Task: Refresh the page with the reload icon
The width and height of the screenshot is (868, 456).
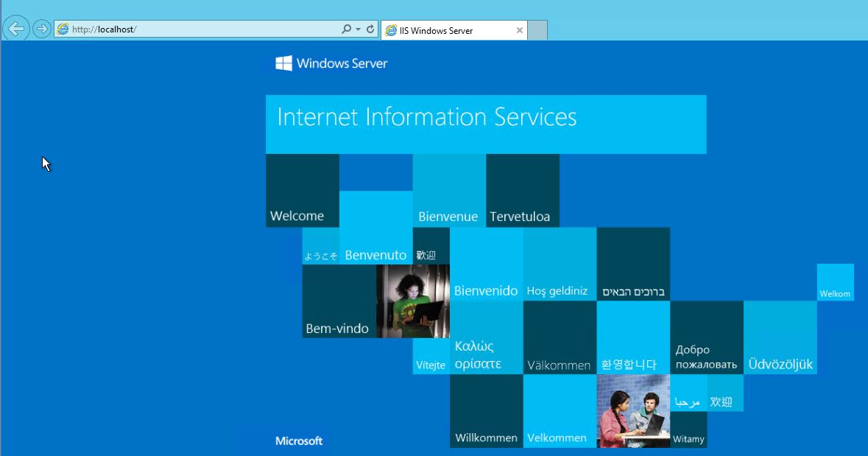Action: 370,29
